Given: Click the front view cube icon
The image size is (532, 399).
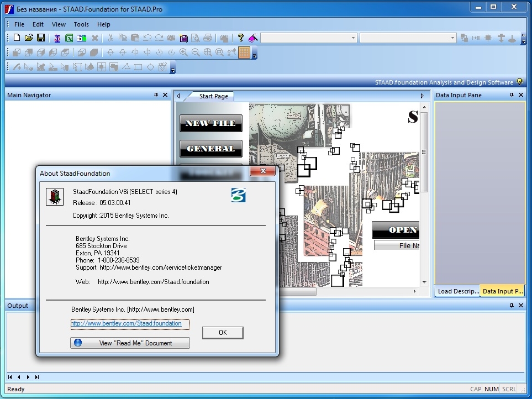Looking at the screenshot, I should point(16,53).
